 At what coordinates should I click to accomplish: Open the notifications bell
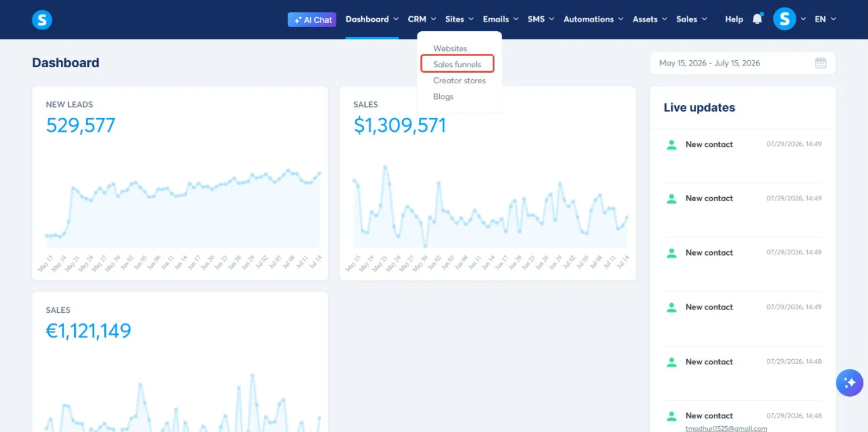tap(757, 19)
